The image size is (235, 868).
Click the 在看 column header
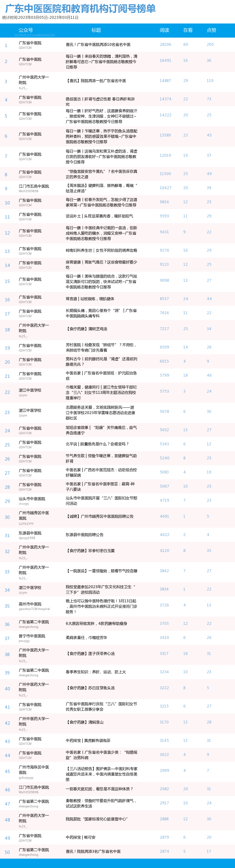[x=188, y=30]
